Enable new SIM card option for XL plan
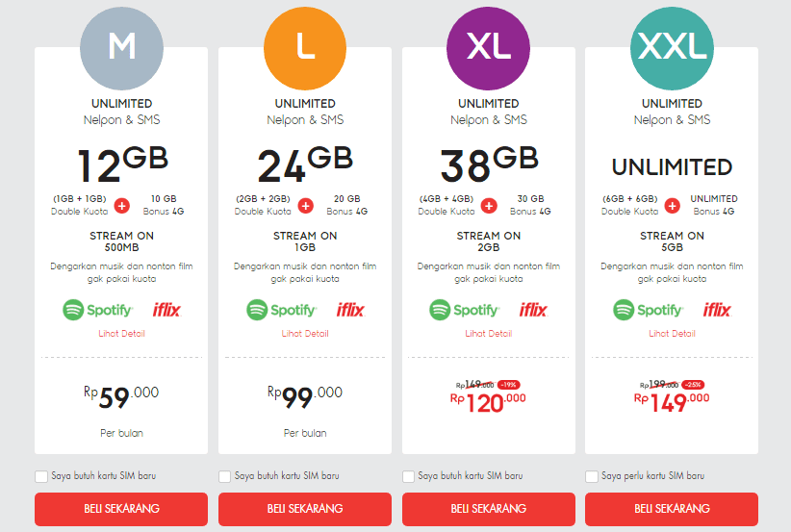 click(x=409, y=476)
